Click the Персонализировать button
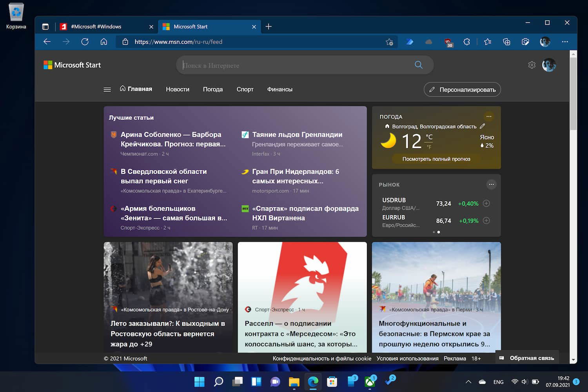 tap(462, 89)
